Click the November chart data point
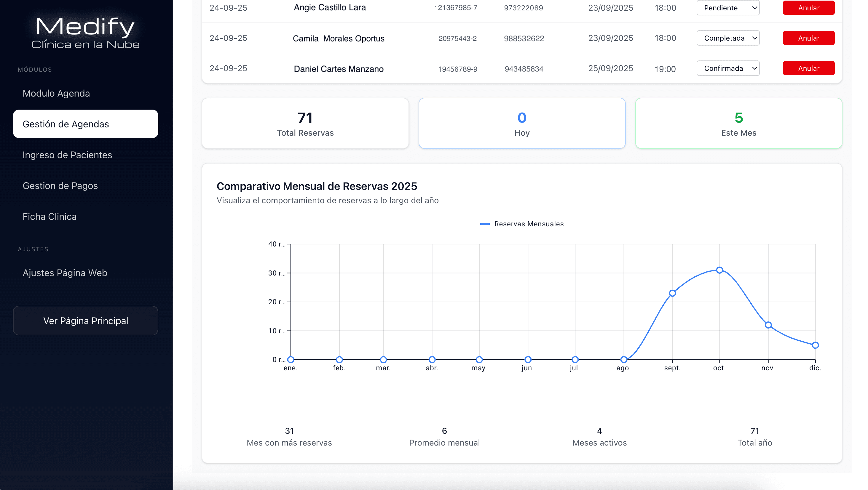This screenshot has width=868, height=490. coord(768,325)
